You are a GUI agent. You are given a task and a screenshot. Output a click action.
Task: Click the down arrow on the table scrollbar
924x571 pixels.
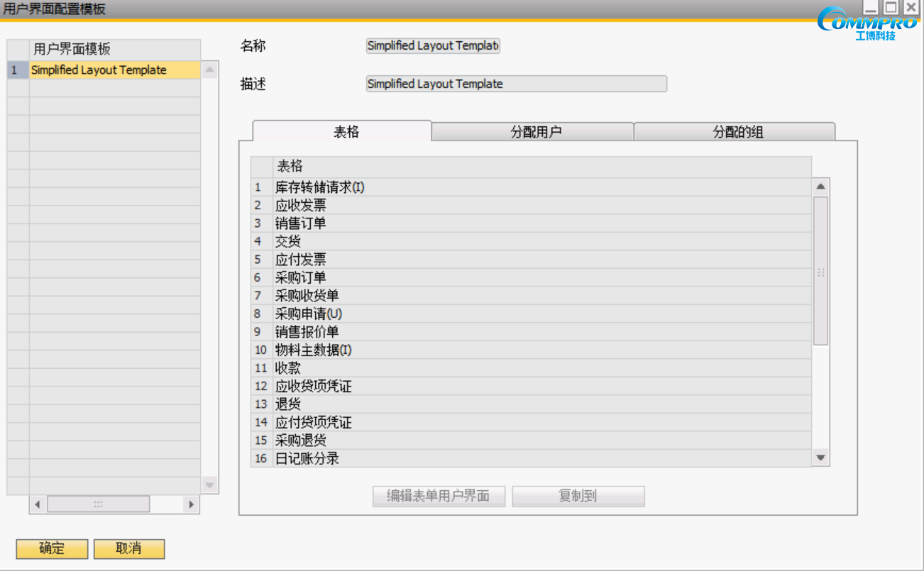(820, 458)
